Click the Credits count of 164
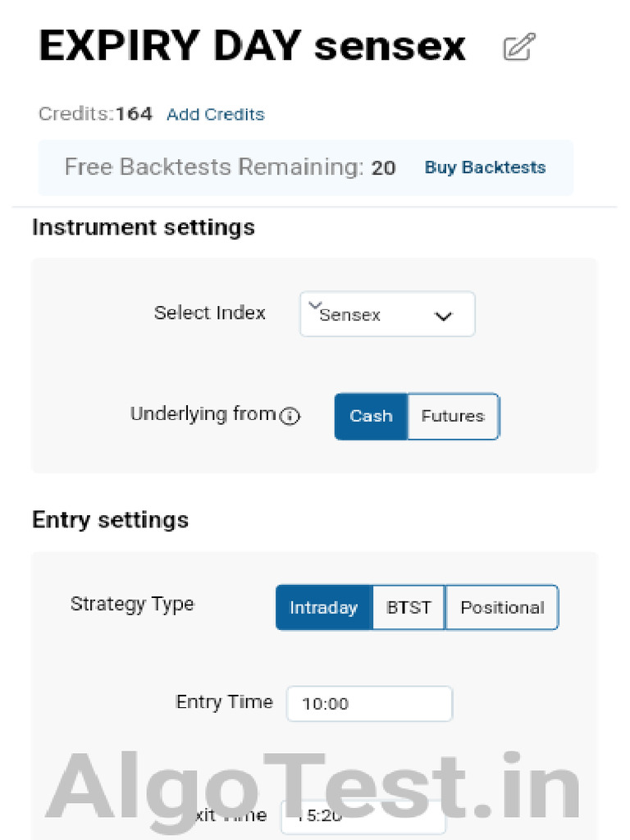The width and height of the screenshot is (630, 840). pyautogui.click(x=134, y=114)
